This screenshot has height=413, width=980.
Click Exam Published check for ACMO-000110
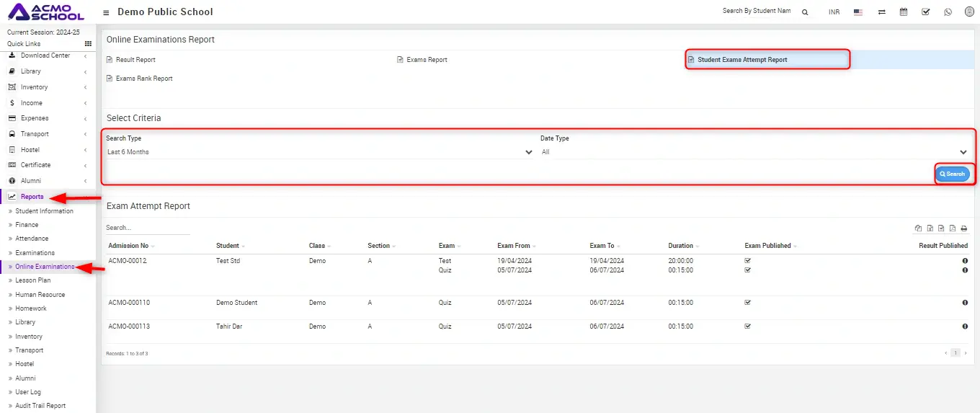pos(747,303)
